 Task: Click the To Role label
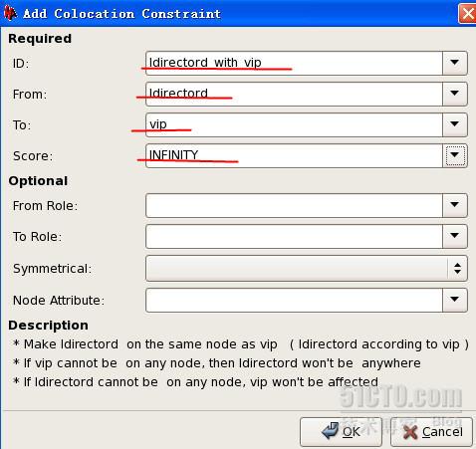coord(37,236)
